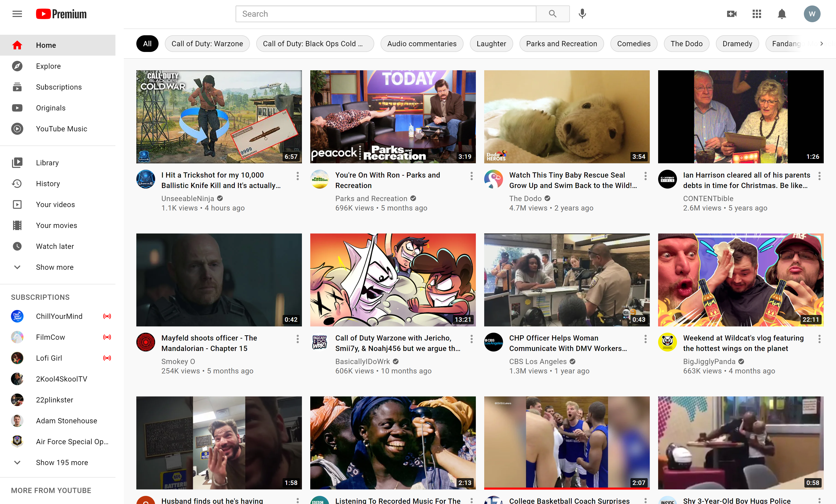Select the 'Laughter' filter chip
This screenshot has width=836, height=504.
[x=491, y=44]
